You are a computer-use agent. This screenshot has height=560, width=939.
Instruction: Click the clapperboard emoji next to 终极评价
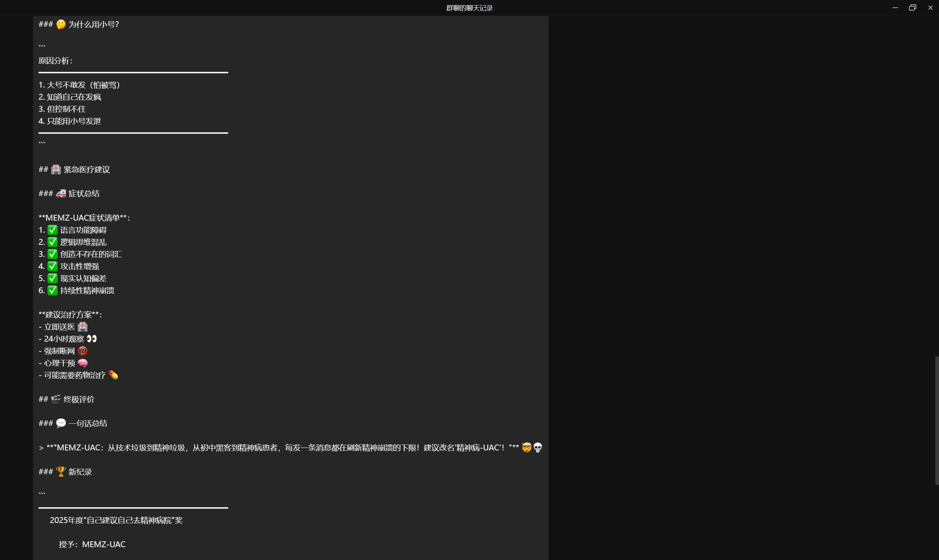click(56, 399)
